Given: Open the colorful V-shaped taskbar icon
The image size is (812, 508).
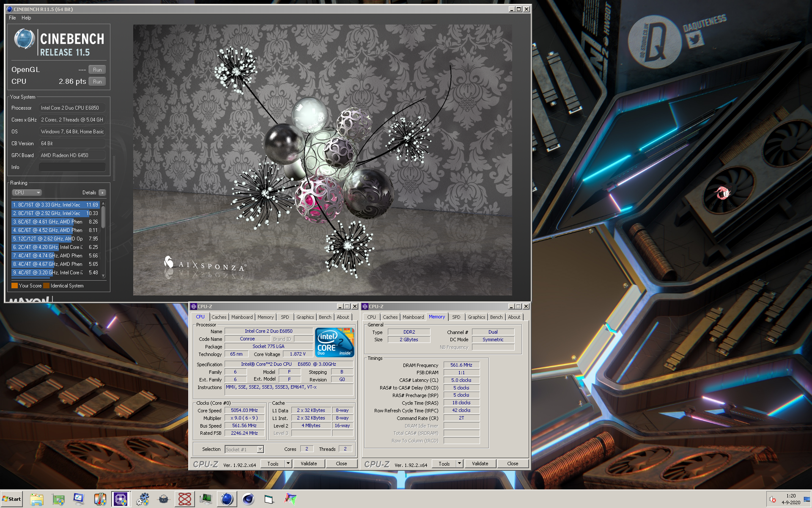Looking at the screenshot, I should (x=291, y=499).
